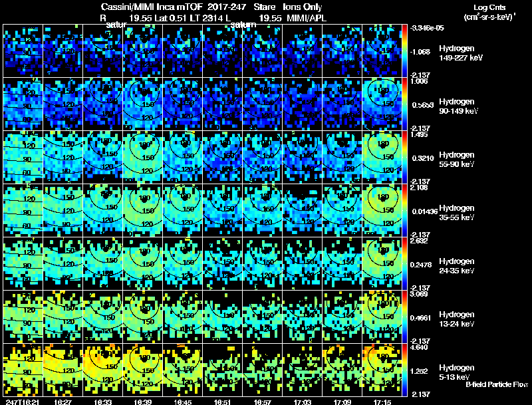Click the 'B-field Particle Flow' caption
The height and width of the screenshot is (405, 532).
(497, 384)
